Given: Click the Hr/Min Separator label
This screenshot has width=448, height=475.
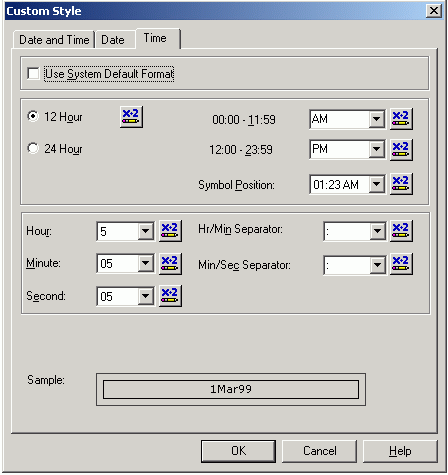Looking at the screenshot, I should 240,229.
